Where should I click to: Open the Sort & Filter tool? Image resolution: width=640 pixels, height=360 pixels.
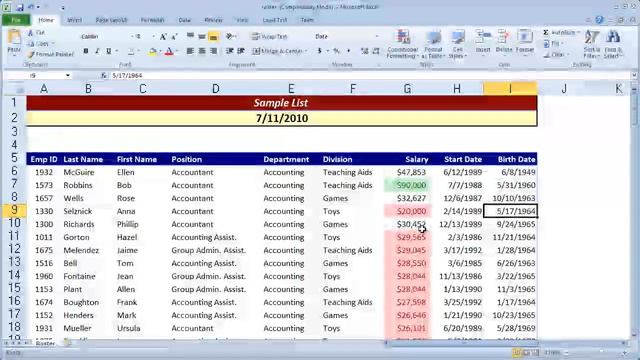pos(591,44)
